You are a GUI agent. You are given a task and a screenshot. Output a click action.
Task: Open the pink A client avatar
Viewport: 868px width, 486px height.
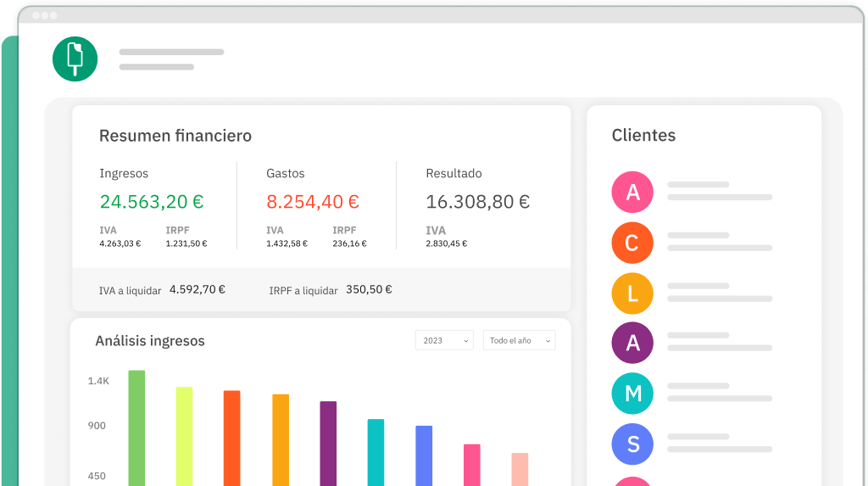coord(632,192)
